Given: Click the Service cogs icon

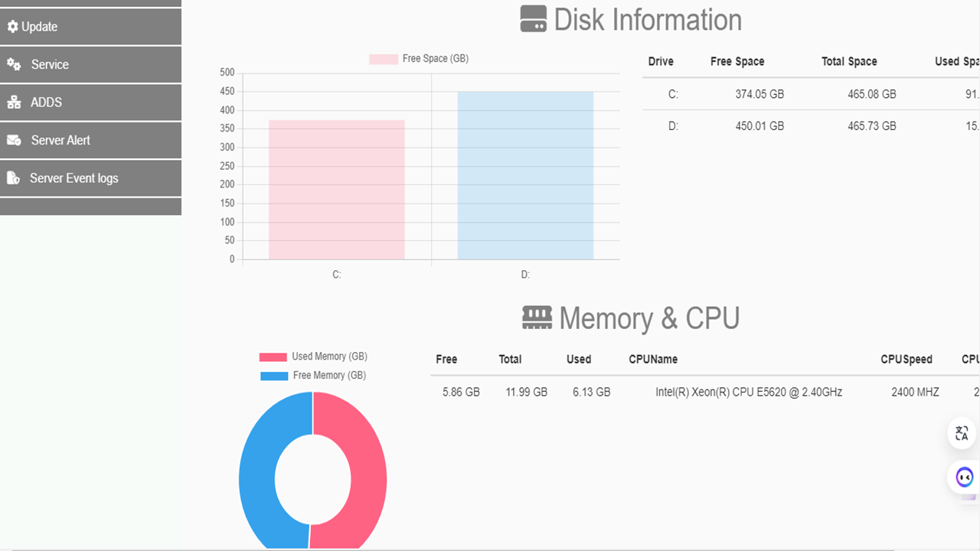Looking at the screenshot, I should (x=14, y=65).
